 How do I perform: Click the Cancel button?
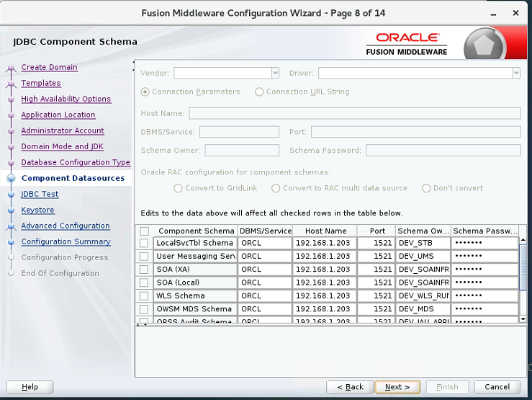[497, 387]
